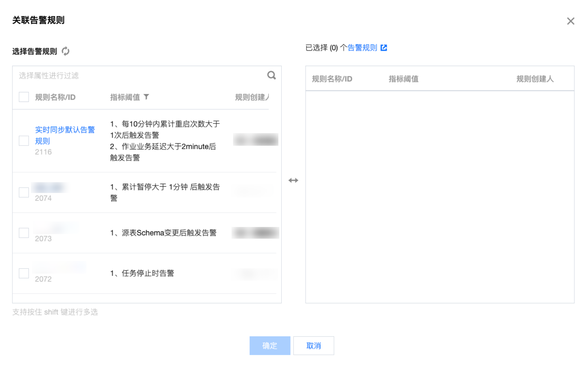Click the 选择告警规则 section label
The image size is (588, 369).
pos(35,51)
